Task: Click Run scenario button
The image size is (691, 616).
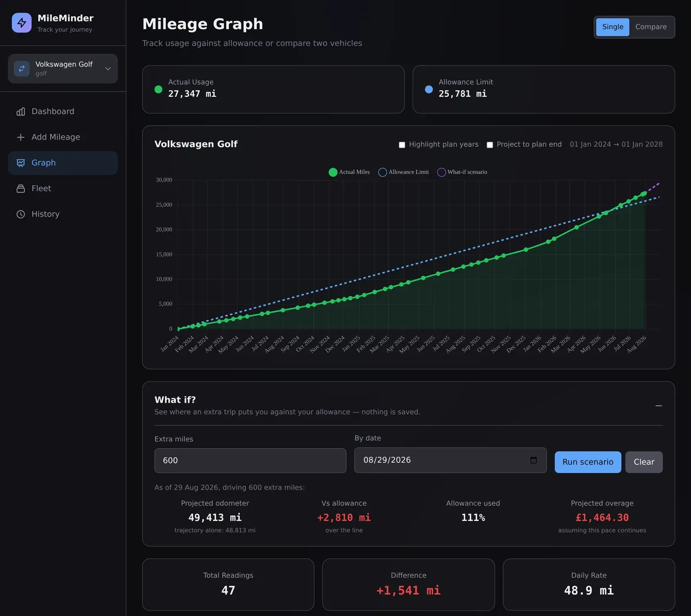Action: click(588, 462)
